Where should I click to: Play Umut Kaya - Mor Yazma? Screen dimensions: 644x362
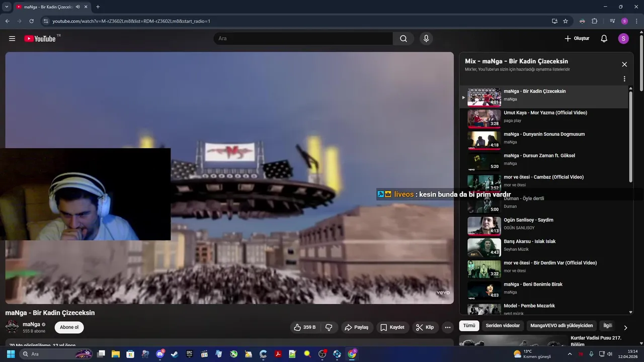click(x=544, y=119)
